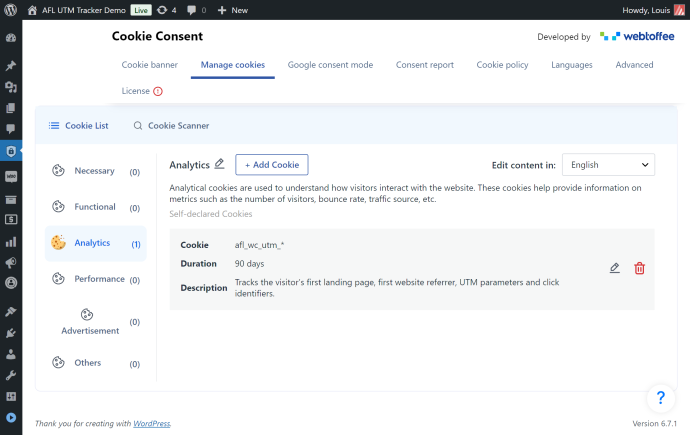Edit the afl_wc_utm_* cookie entry
690x435 pixels.
615,268
